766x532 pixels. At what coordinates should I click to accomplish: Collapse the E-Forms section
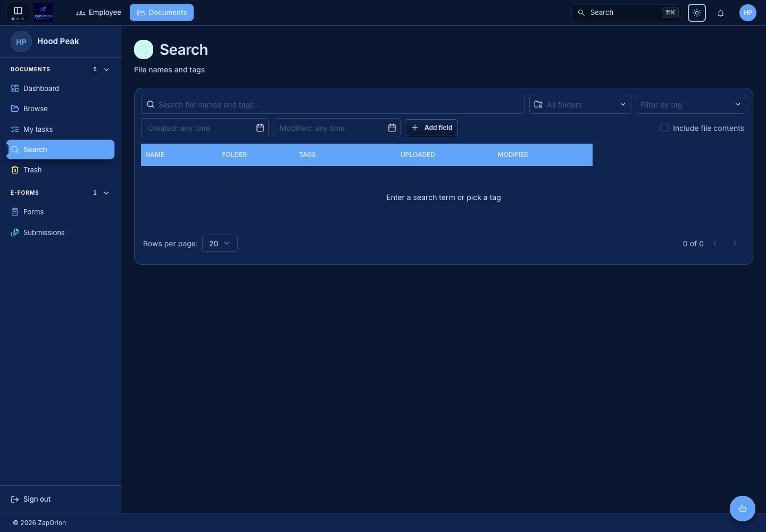[x=106, y=193]
